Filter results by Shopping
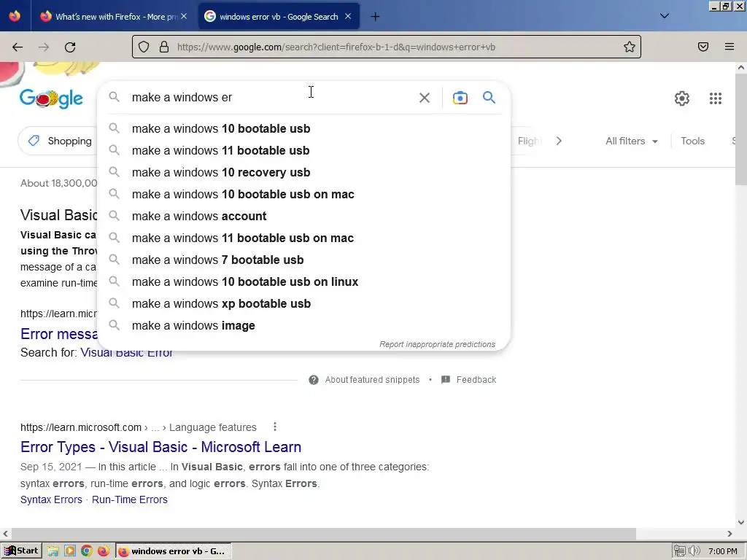The height and width of the screenshot is (560, 747). pyautogui.click(x=60, y=141)
